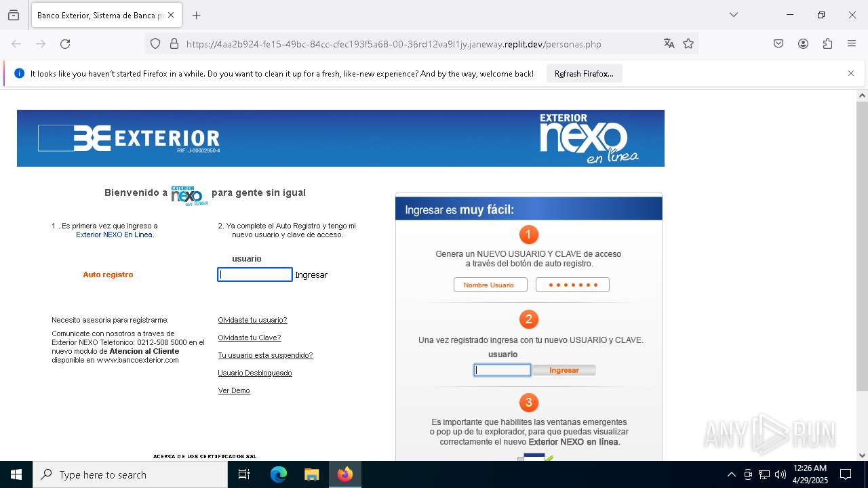Translate this page icon
Viewport: 868px width, 488px height.
669,44
